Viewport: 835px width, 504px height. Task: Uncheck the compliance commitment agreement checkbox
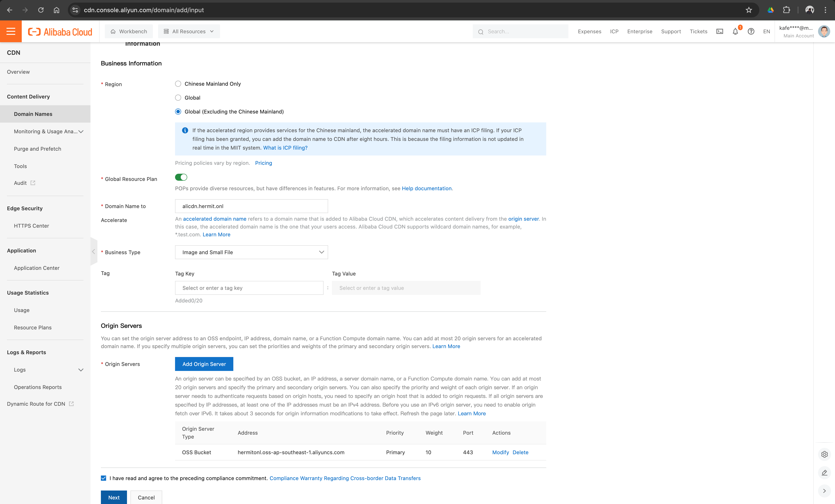point(103,478)
